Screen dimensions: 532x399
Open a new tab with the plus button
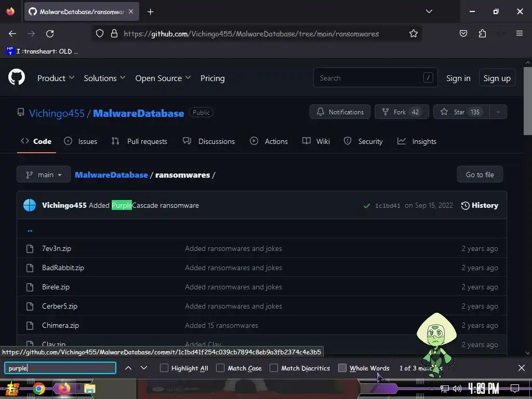pos(150,12)
